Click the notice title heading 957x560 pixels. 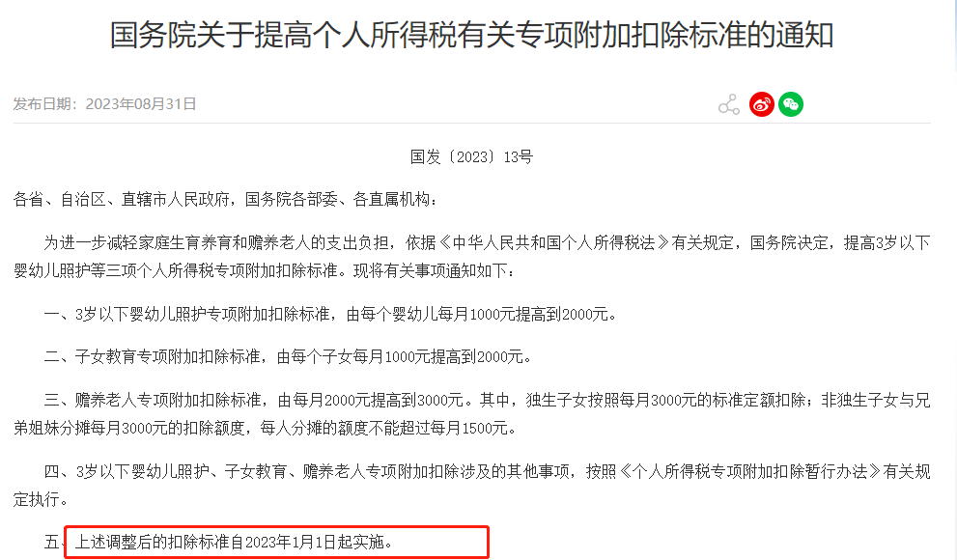[x=471, y=35]
